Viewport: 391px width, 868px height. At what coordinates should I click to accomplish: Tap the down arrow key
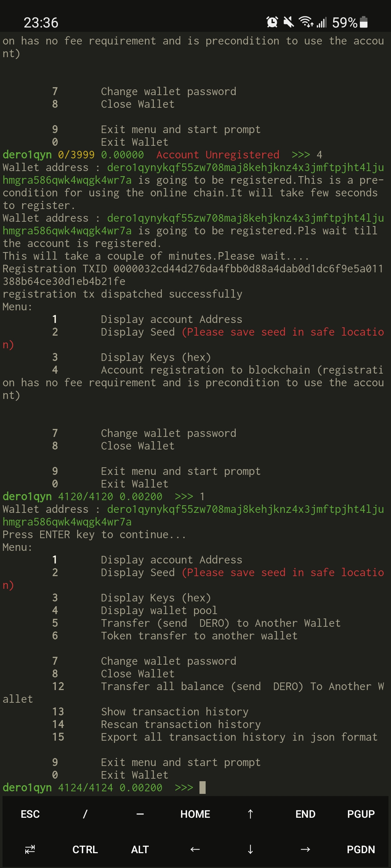[250, 849]
